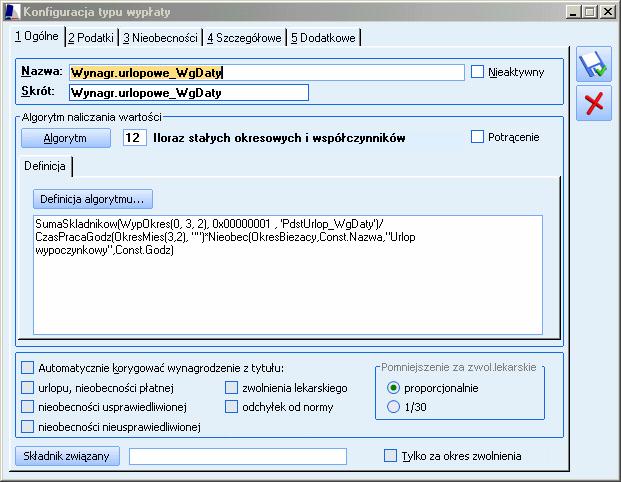
Task: Toggle the Nieaktywny checkbox
Action: click(477, 72)
